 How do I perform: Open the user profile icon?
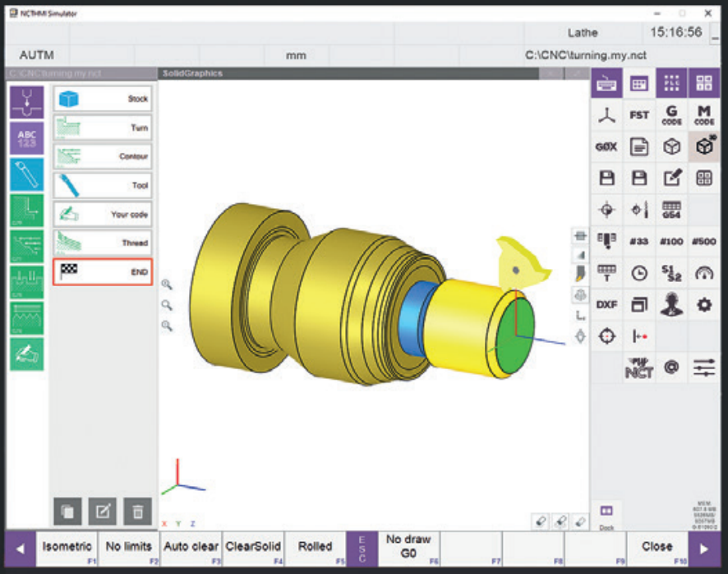pos(672,304)
